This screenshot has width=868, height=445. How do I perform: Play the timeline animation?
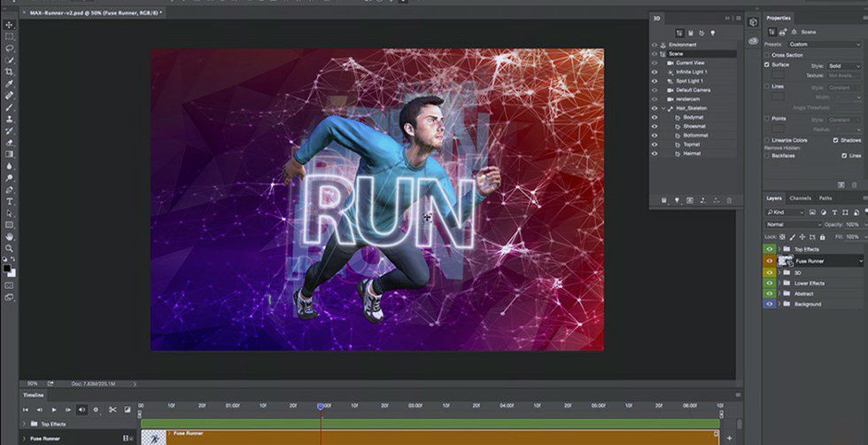(54, 410)
